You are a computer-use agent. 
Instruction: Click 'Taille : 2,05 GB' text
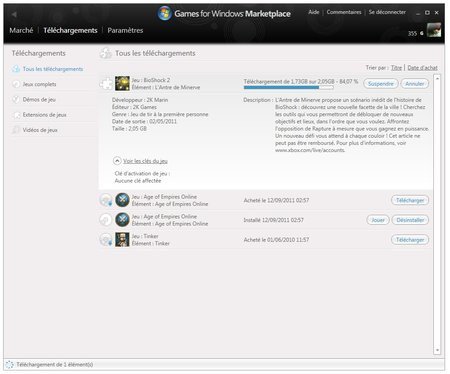129,129
